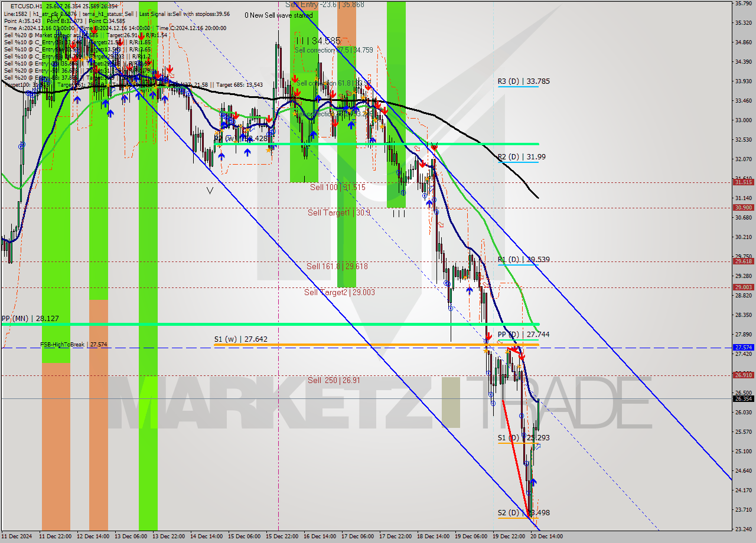Select the PP (MN) | 28.127 label
Image resolution: width=756 pixels, height=543 pixels.
pos(30,318)
